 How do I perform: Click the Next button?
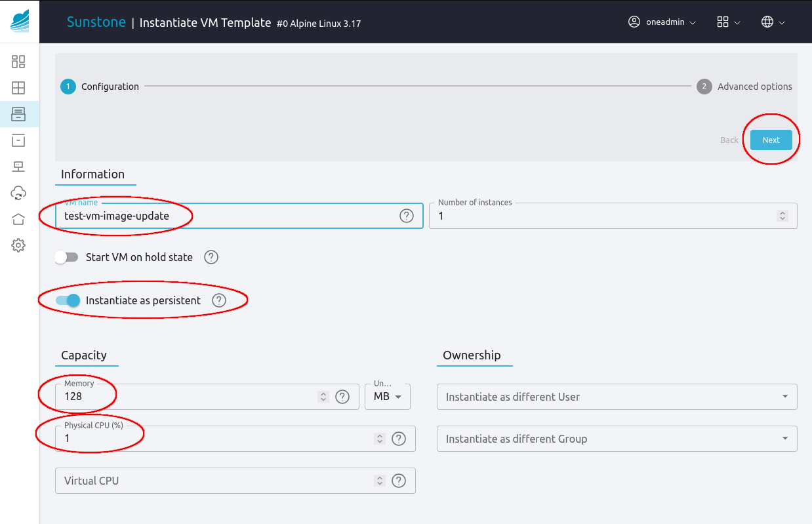771,140
